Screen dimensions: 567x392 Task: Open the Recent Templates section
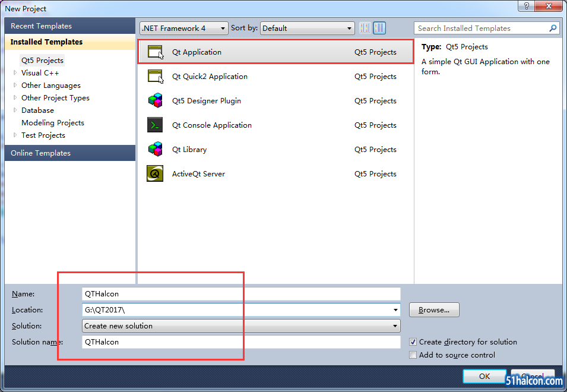(41, 26)
